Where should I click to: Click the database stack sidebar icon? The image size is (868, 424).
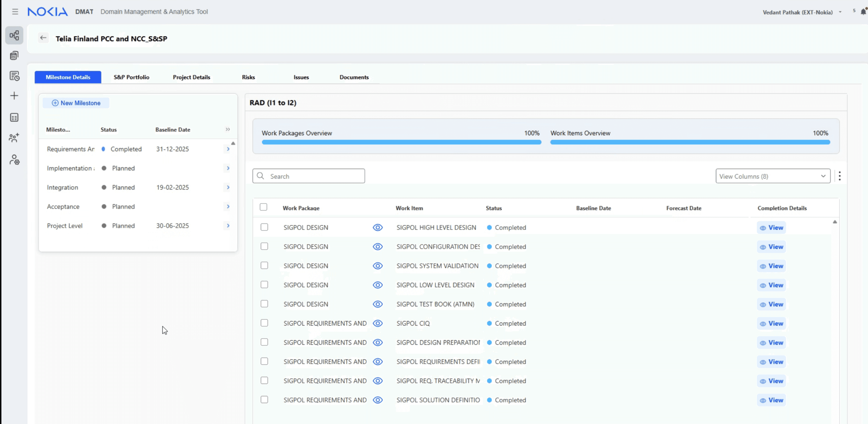tap(14, 56)
